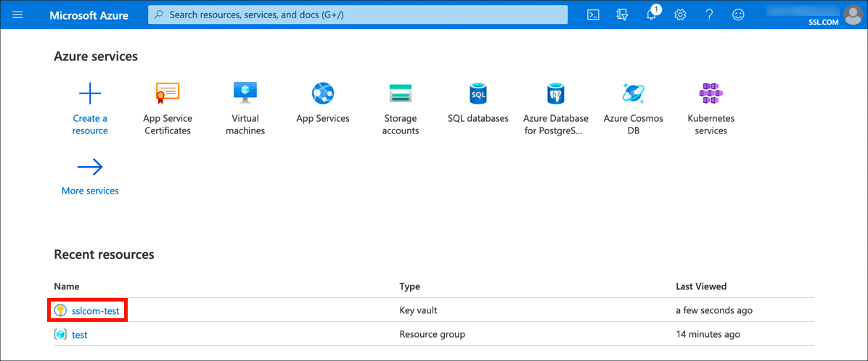Screen dimensions: 868x361
Task: Open the hamburger portal menu
Action: (18, 14)
